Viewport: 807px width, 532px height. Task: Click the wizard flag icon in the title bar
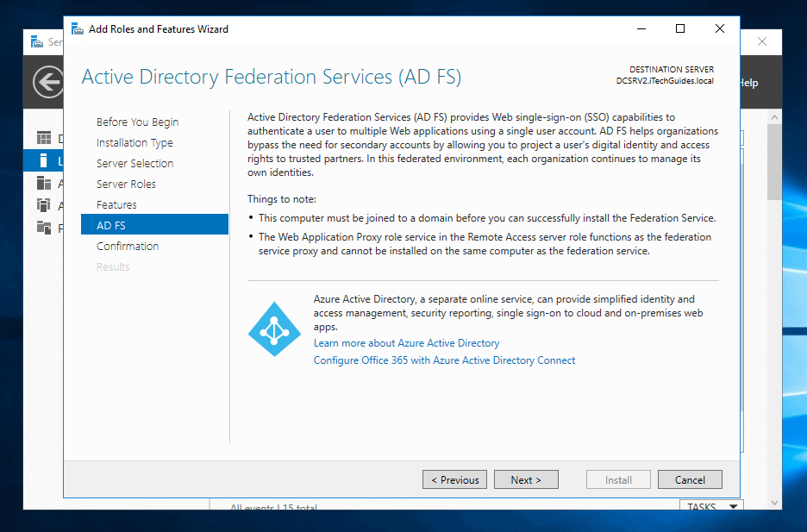[x=77, y=28]
